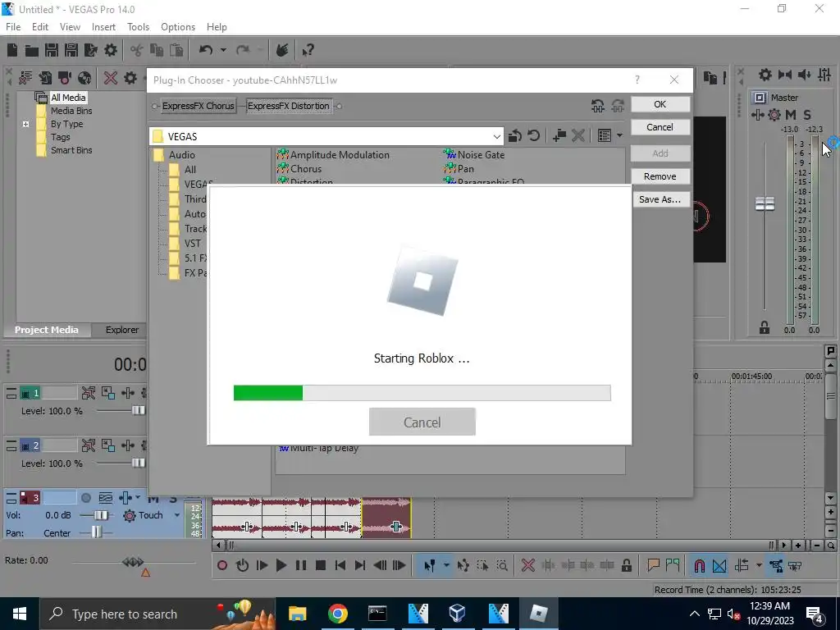Click the Insert Region green flags icon
This screenshot has width=840, height=630.
[673, 565]
